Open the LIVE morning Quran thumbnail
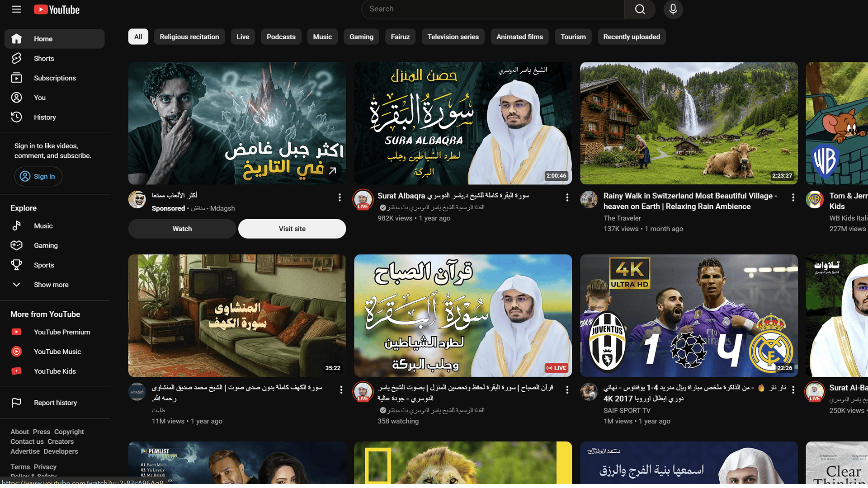This screenshot has height=488, width=868. click(x=463, y=315)
